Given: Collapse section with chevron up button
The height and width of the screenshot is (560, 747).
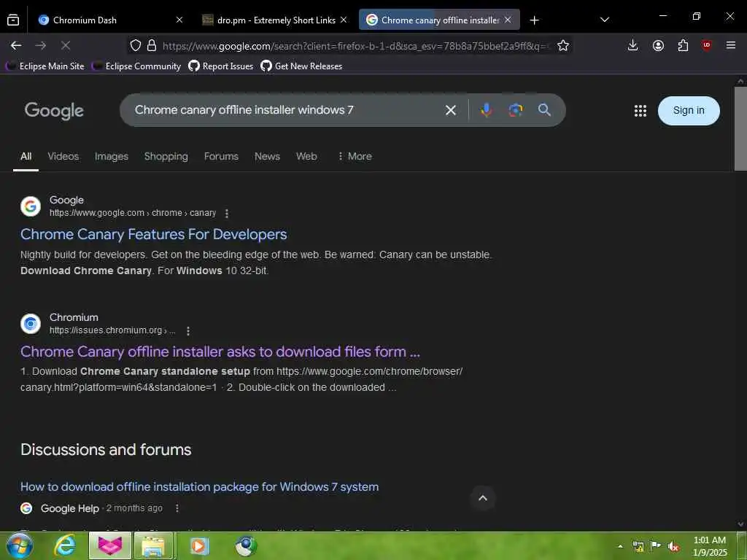Looking at the screenshot, I should click(483, 498).
